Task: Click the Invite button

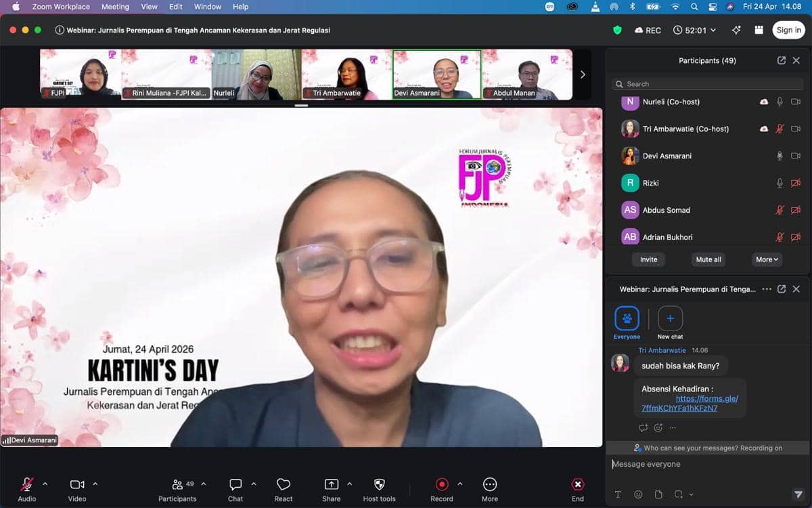Action: pos(648,259)
